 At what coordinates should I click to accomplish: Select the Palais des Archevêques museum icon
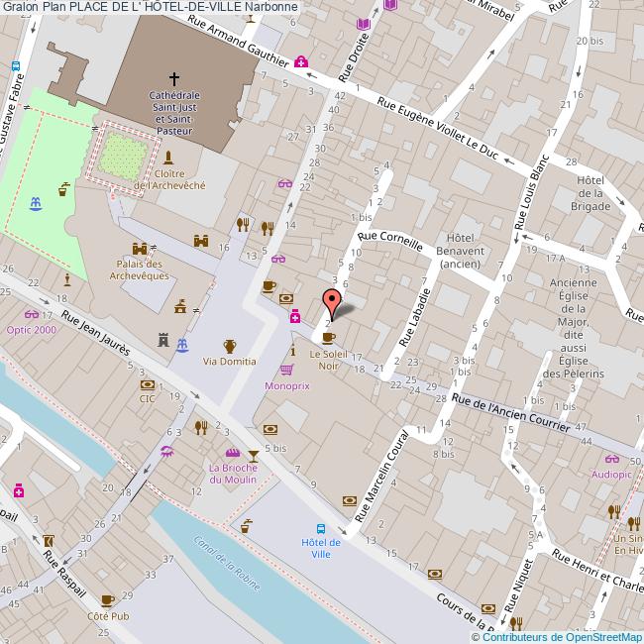(138, 248)
